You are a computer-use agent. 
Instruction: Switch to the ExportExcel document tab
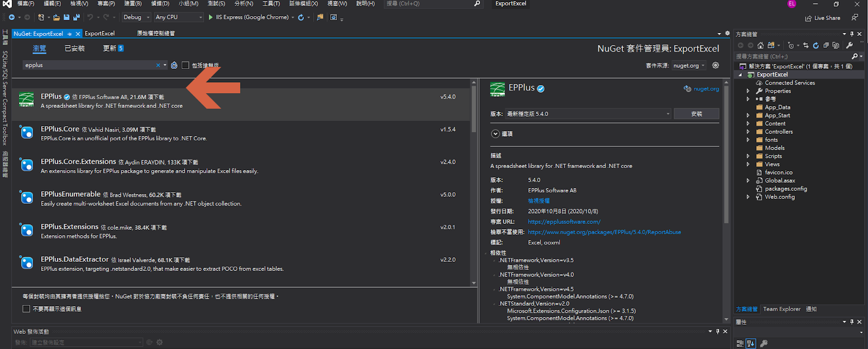[100, 34]
